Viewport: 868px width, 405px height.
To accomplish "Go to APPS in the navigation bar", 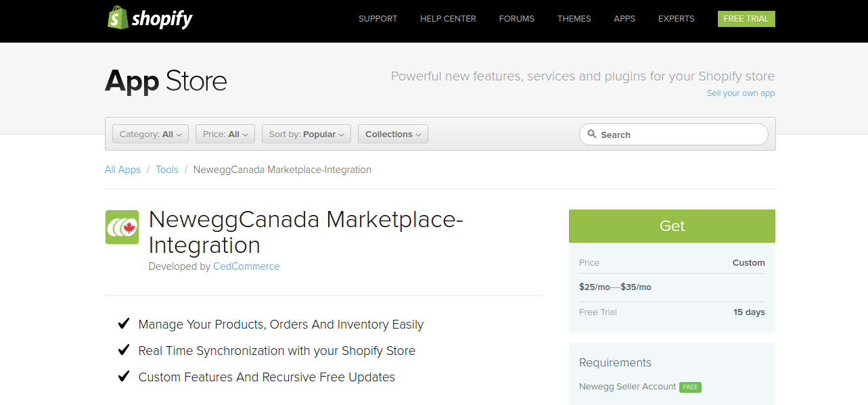I will [x=624, y=18].
